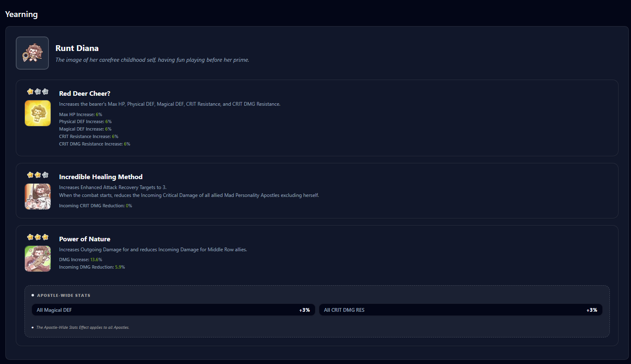The image size is (631, 364).
Task: Click the Apostle-Wide Stats Effect footnote
Action: (x=83, y=328)
